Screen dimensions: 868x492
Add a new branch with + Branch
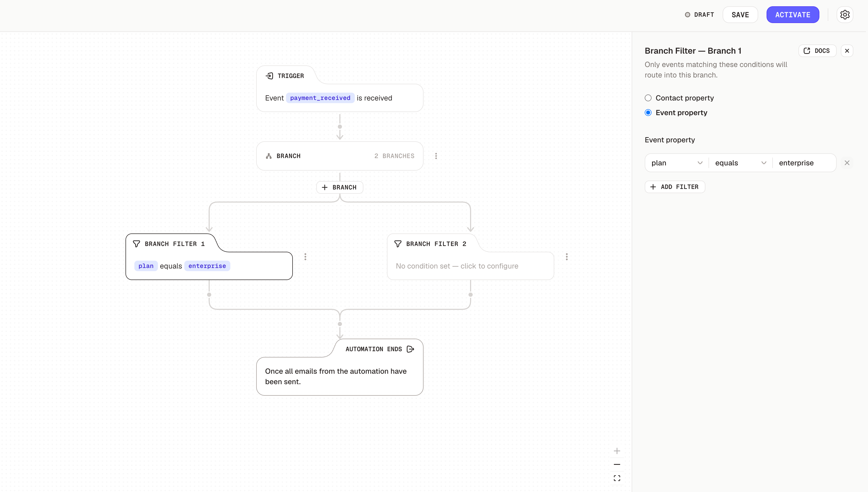pos(340,187)
